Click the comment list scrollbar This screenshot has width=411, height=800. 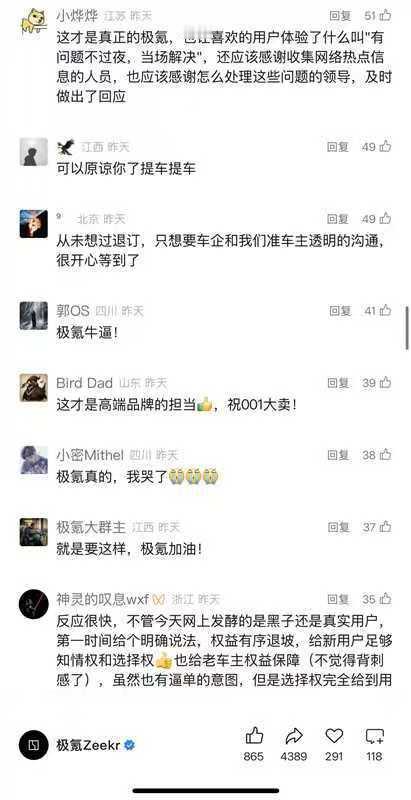(x=407, y=328)
